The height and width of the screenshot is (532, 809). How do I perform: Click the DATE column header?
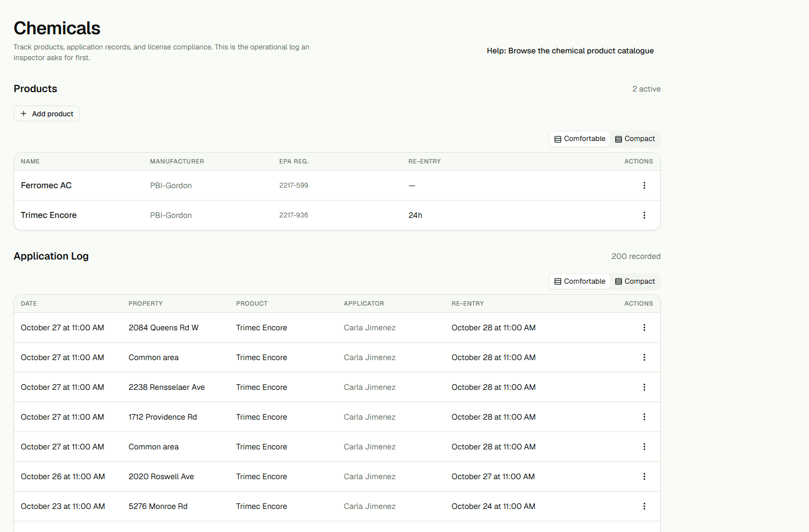[29, 303]
